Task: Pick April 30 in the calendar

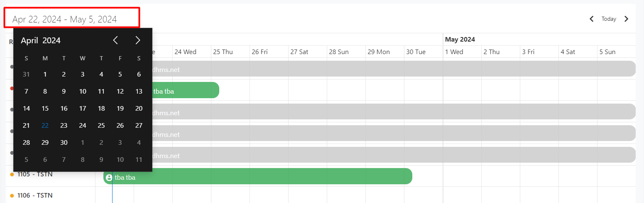Action: (x=64, y=143)
